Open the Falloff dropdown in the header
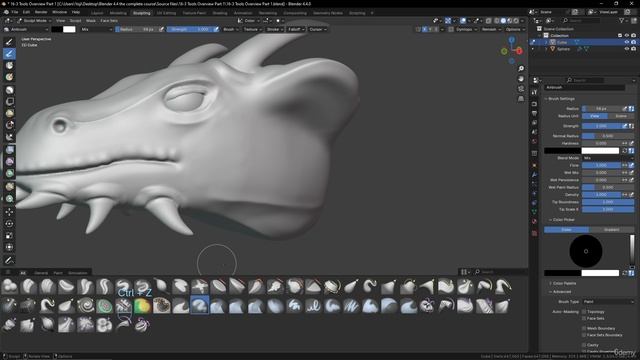The width and height of the screenshot is (640, 360). pos(296,29)
